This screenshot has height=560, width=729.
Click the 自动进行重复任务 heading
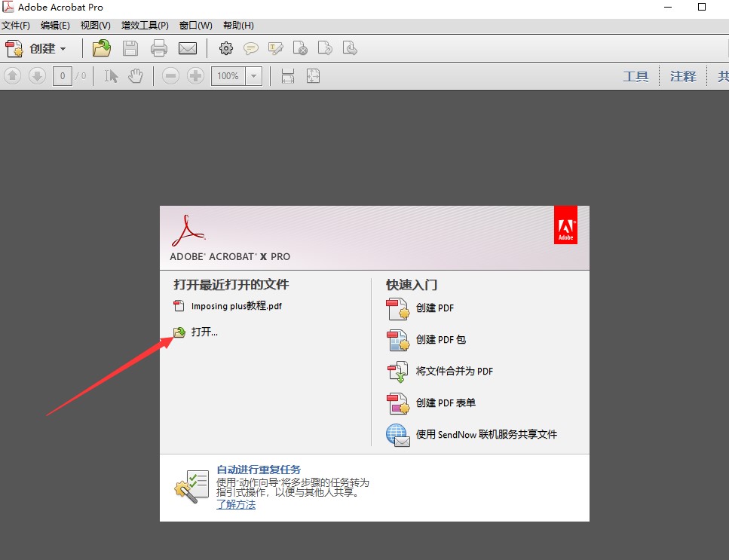coord(259,470)
